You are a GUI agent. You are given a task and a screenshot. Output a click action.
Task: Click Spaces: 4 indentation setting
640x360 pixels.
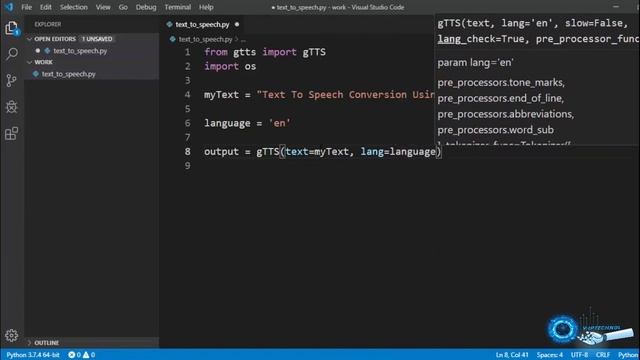549,355
